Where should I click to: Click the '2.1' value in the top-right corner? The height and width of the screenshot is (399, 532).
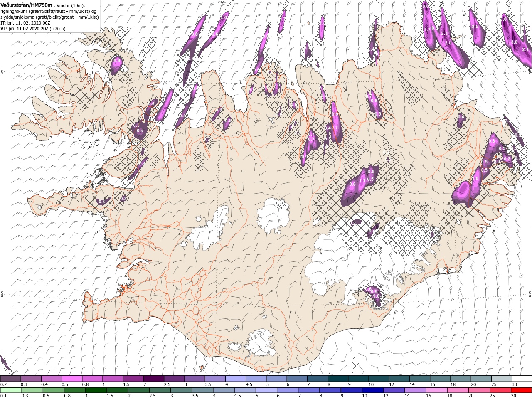point(525,49)
